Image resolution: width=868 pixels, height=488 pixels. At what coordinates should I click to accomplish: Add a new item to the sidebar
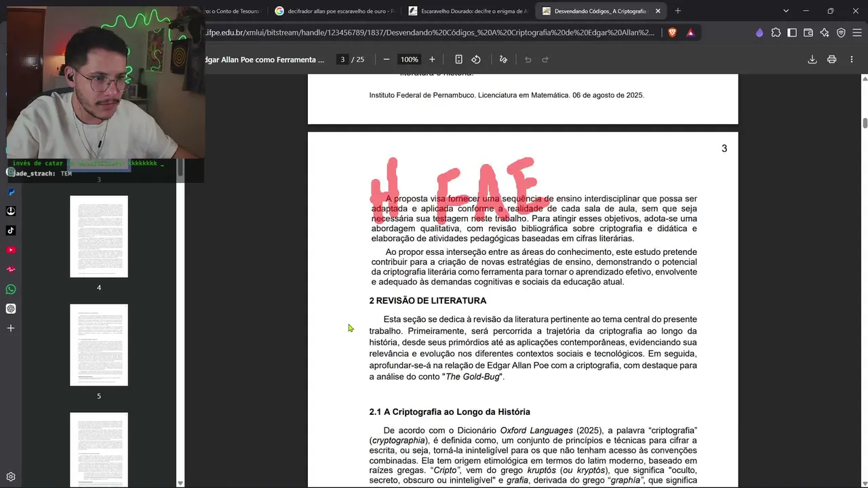(11, 328)
